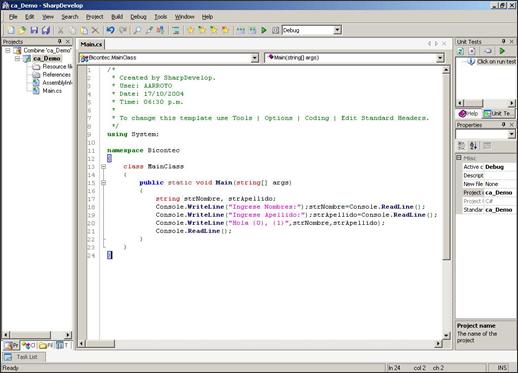Viewport: 518px width, 373px height.
Task: Click the Undo toolbar icon
Action: click(x=110, y=30)
